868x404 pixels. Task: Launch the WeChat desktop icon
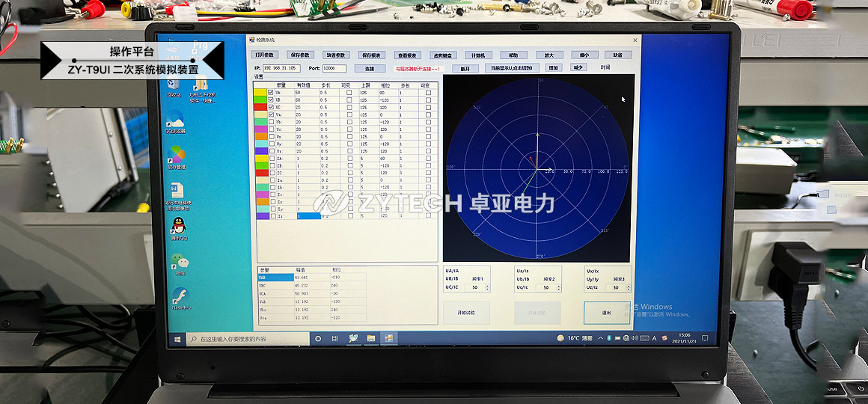click(x=180, y=264)
